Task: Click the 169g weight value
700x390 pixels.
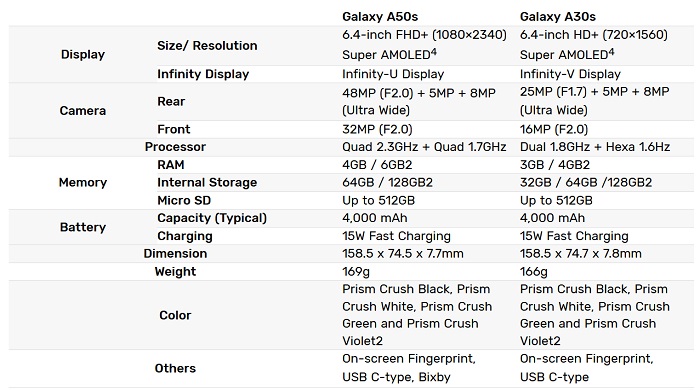Action: (356, 272)
